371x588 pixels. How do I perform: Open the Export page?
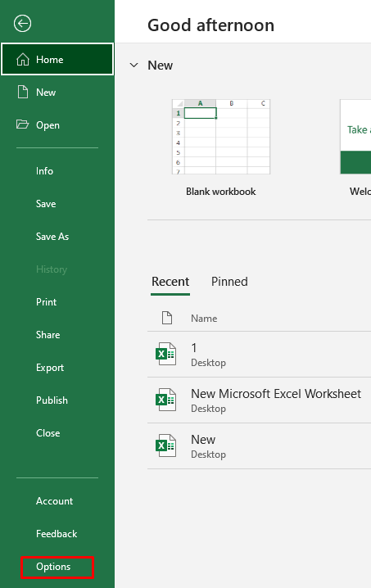49,368
